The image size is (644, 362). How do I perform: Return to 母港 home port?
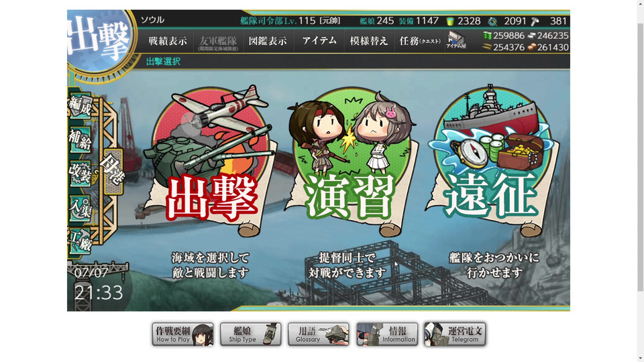[x=113, y=172]
